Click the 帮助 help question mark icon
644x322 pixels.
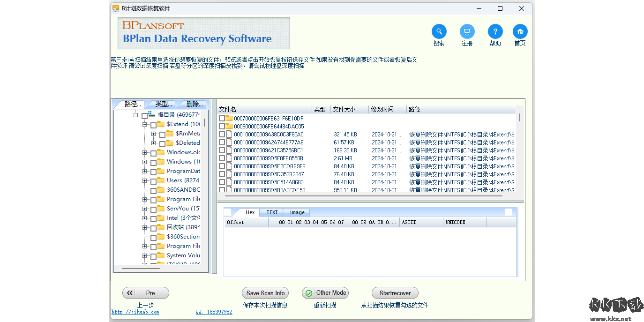click(495, 31)
